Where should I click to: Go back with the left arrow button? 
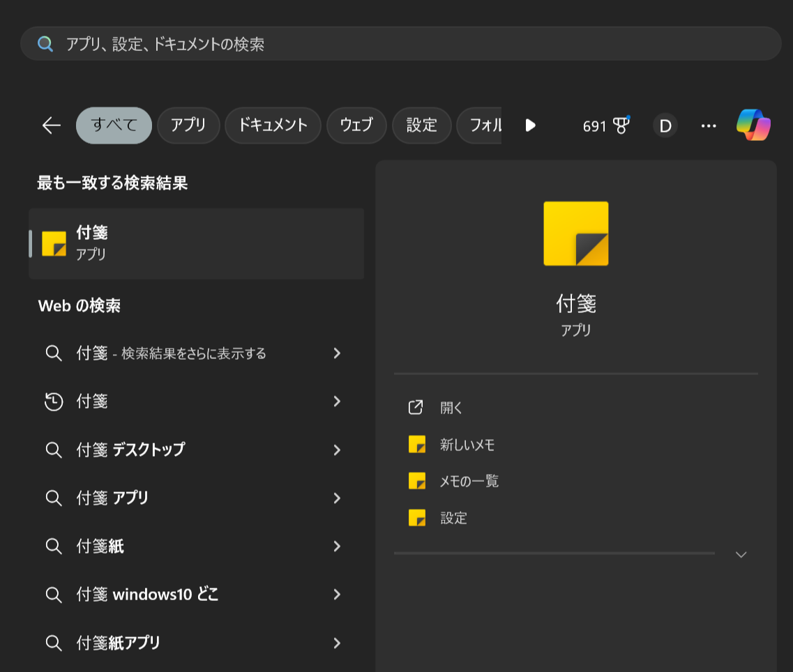[x=52, y=125]
